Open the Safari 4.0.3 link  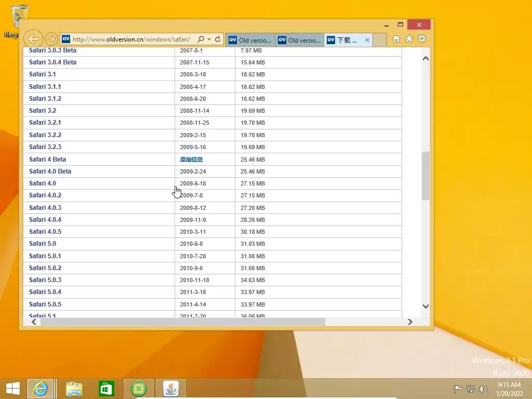45,208
